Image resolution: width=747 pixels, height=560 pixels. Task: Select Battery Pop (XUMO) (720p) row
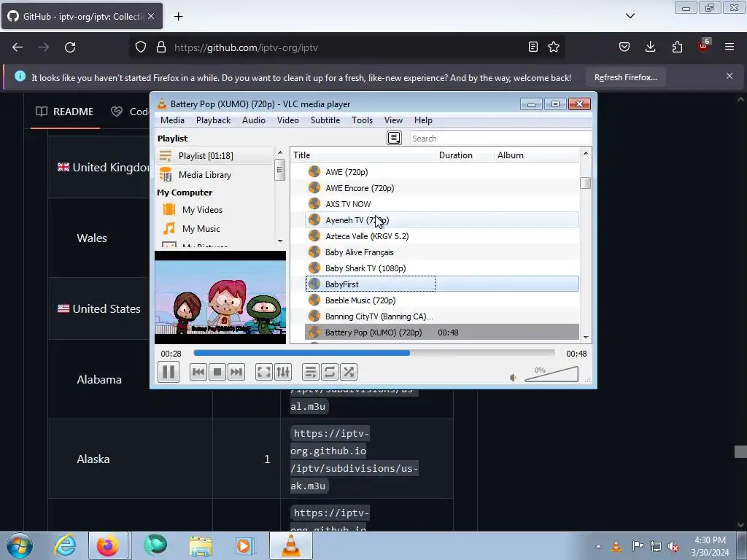(x=441, y=332)
